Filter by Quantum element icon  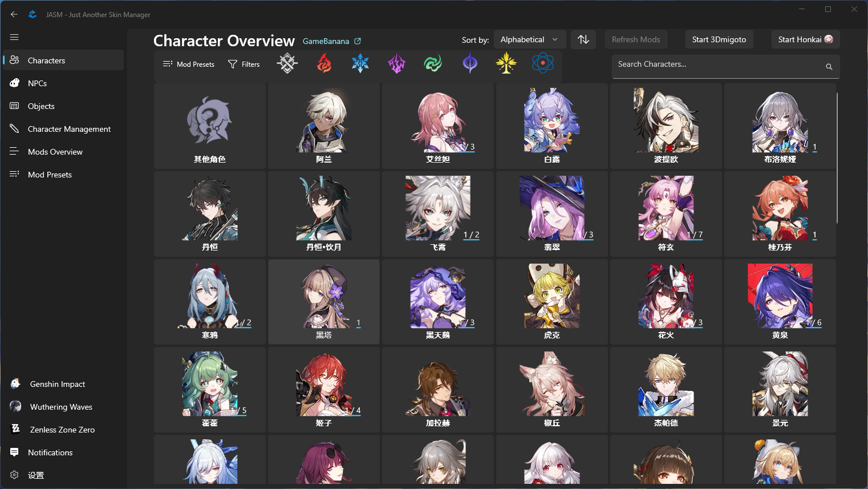pos(470,63)
